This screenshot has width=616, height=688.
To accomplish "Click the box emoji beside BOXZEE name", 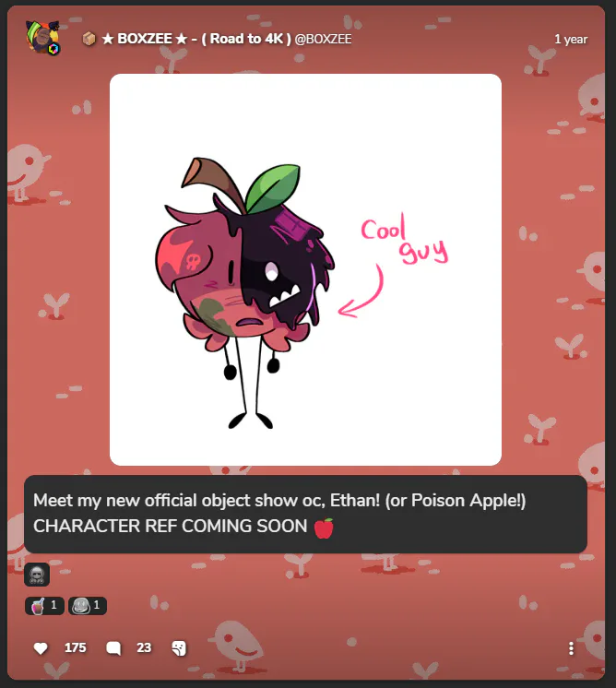I will pyautogui.click(x=89, y=39).
